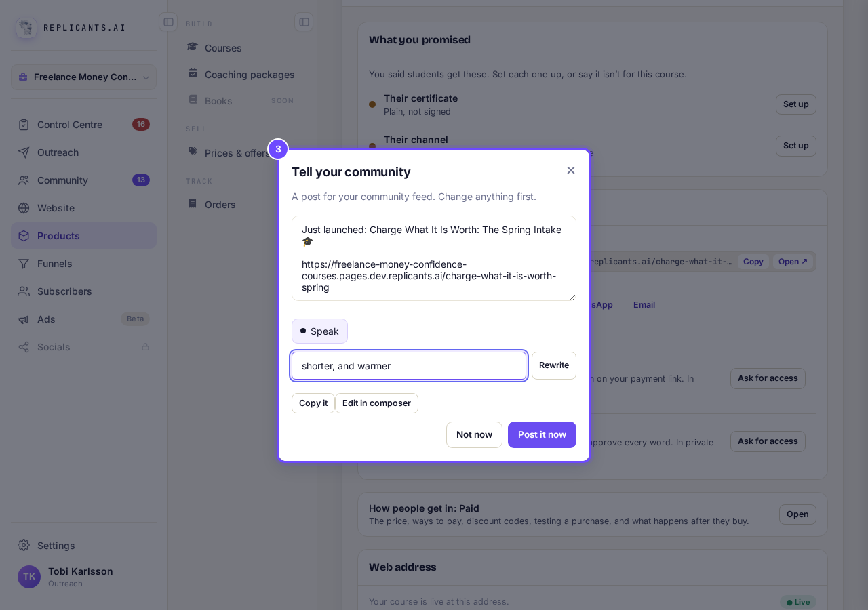
Task: Click the Socials share icon
Action: 24,347
